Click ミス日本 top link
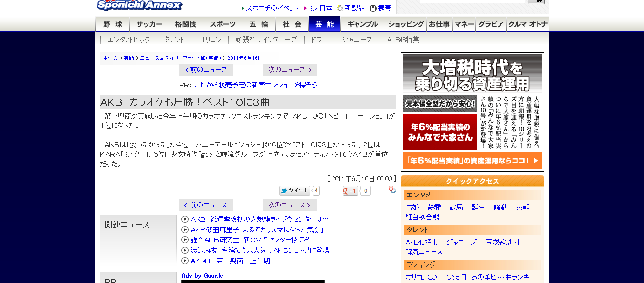 tap(321, 8)
